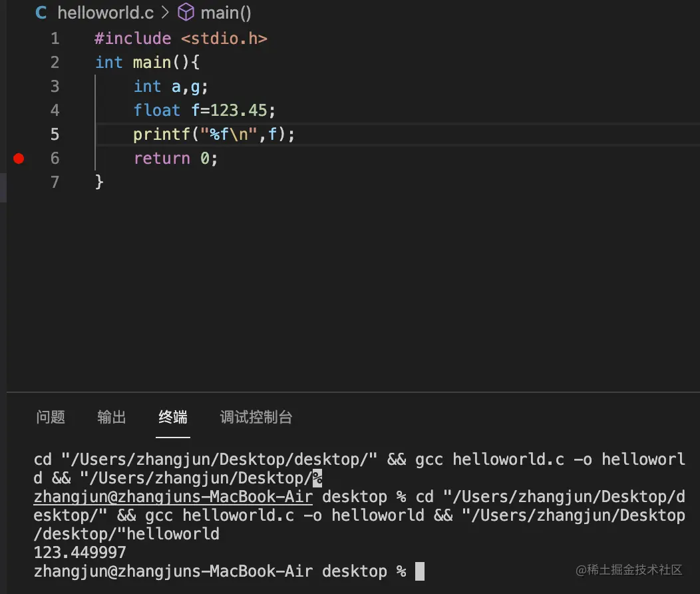This screenshot has width=700, height=594.
Task: Switch to the 问题 (Problems) tab
Action: pyautogui.click(x=51, y=418)
